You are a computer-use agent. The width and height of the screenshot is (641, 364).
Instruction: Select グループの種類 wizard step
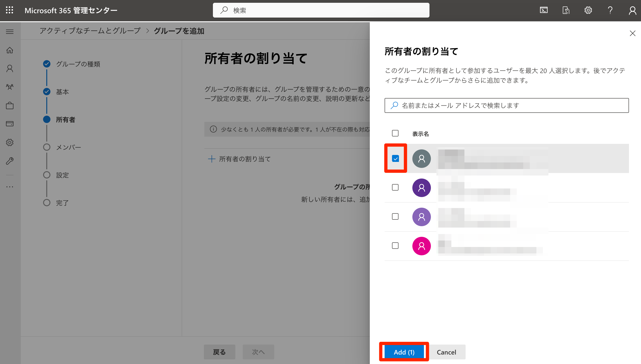(72, 64)
